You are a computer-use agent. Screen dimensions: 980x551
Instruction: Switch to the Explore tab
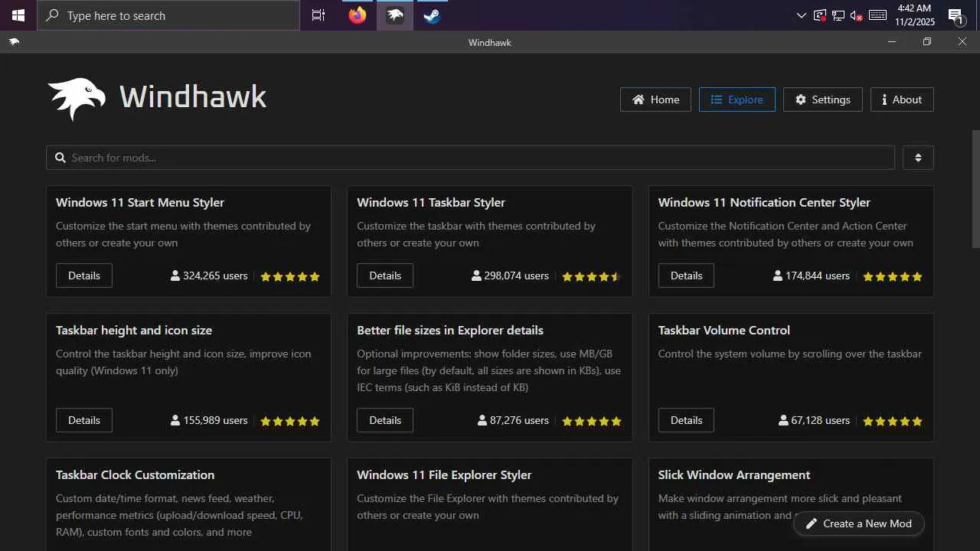point(737,99)
